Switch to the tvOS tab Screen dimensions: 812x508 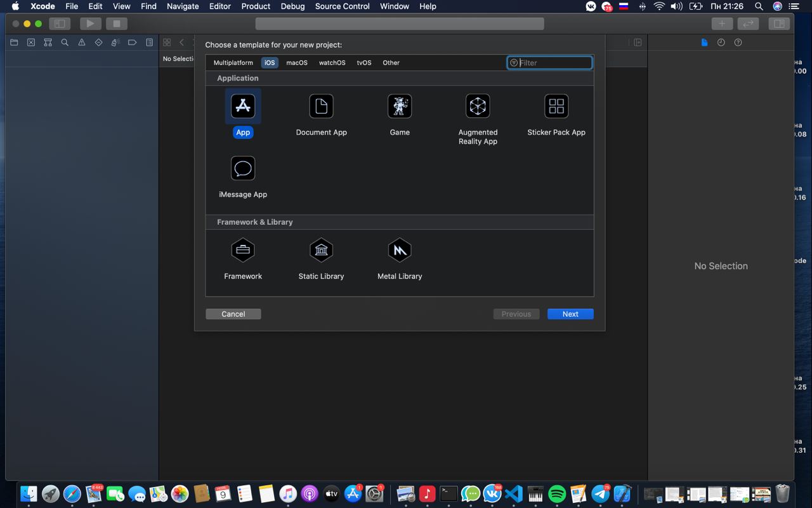click(x=364, y=63)
